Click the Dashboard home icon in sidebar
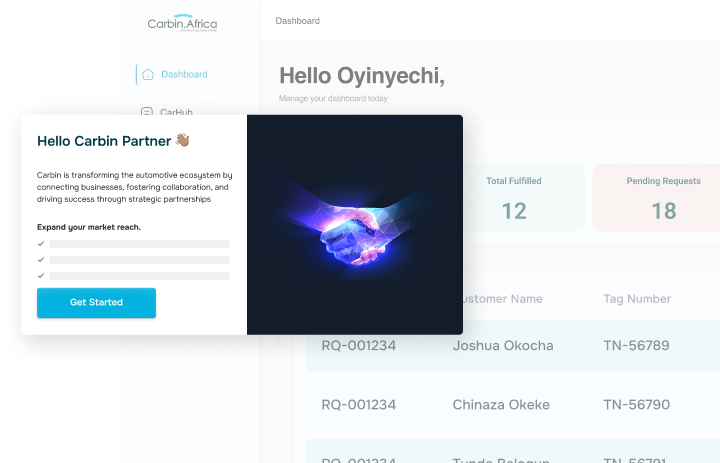The height and width of the screenshot is (463, 720). coord(148,74)
